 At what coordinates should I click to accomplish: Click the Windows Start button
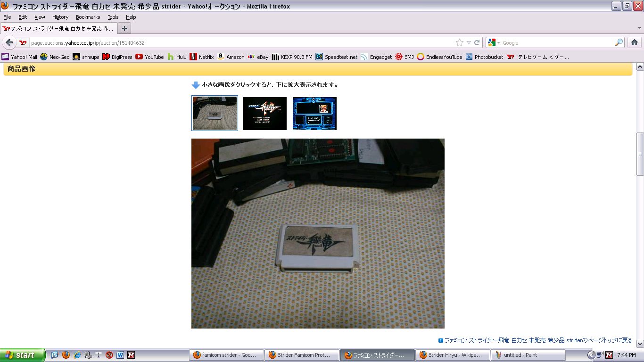[23, 355]
